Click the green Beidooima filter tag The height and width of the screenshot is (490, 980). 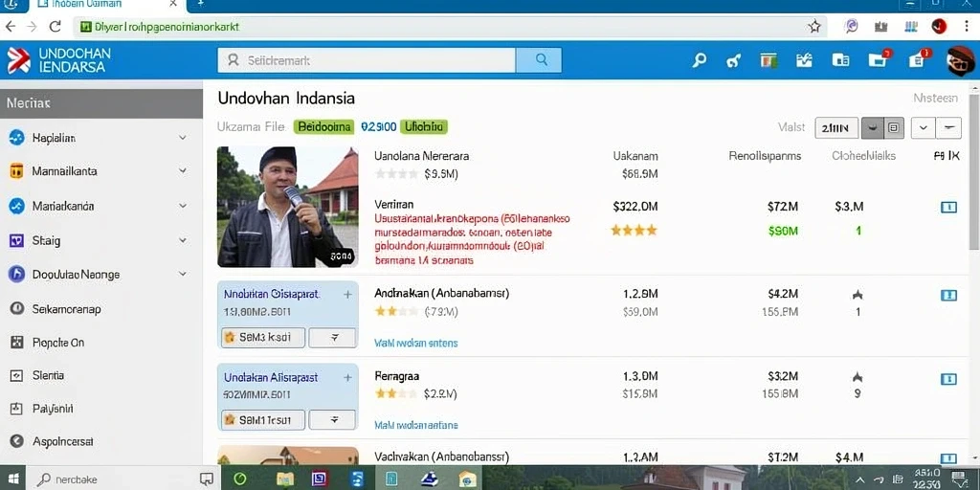coord(323,127)
